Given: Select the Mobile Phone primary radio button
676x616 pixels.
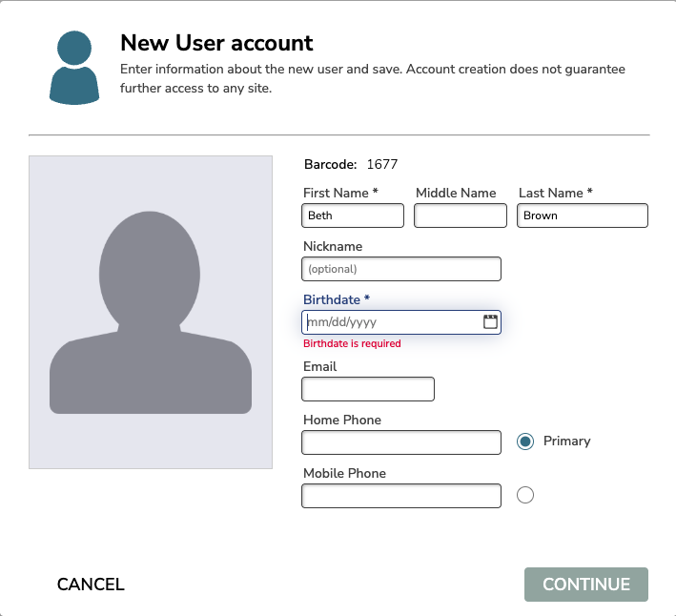Looking at the screenshot, I should (x=525, y=495).
